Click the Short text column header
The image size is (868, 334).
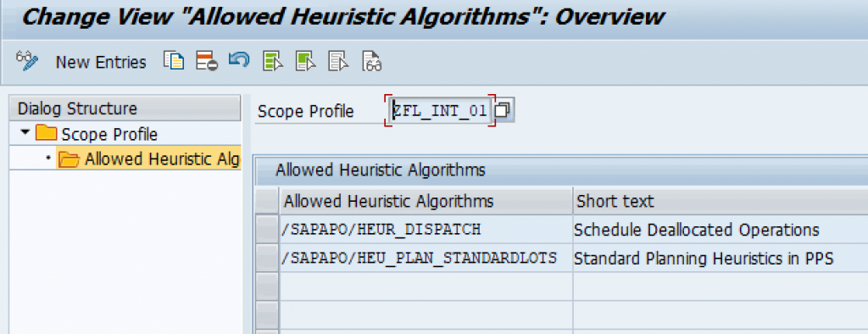click(x=721, y=201)
